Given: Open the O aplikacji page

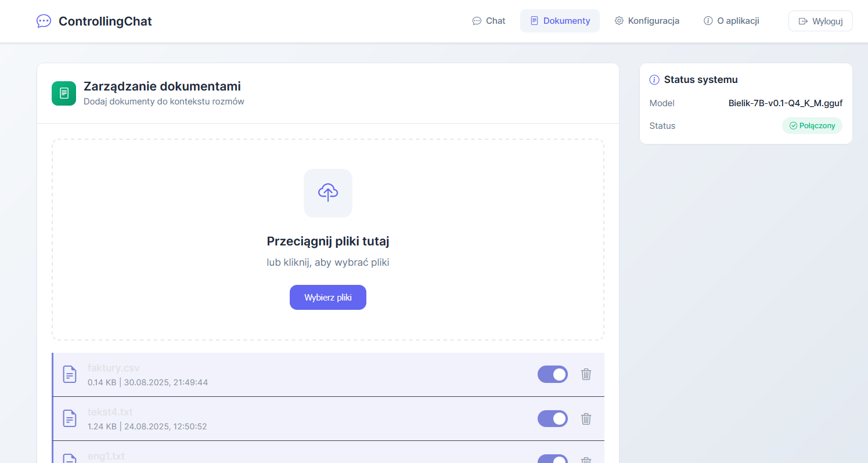Looking at the screenshot, I should [x=731, y=21].
